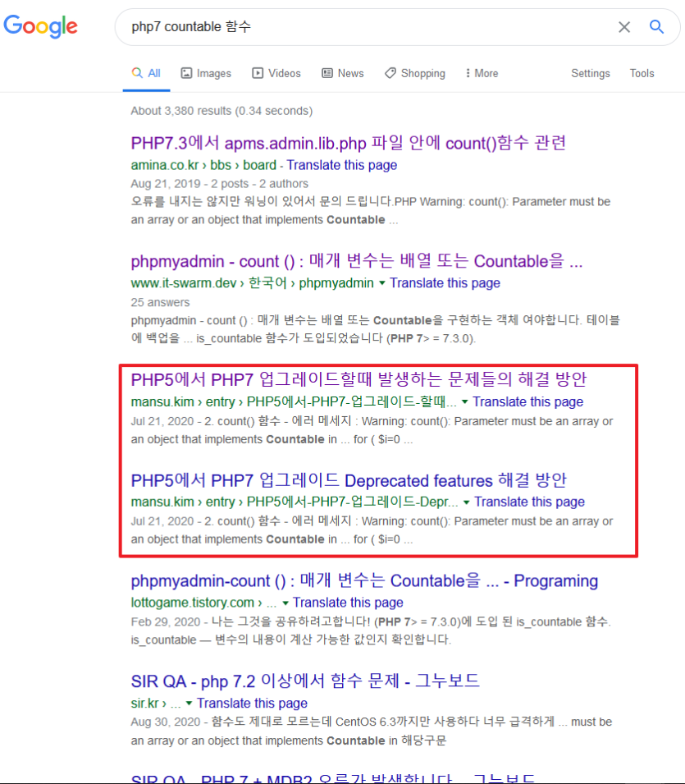This screenshot has width=685, height=784.
Task: Clear the search box with X icon
Action: point(624,27)
